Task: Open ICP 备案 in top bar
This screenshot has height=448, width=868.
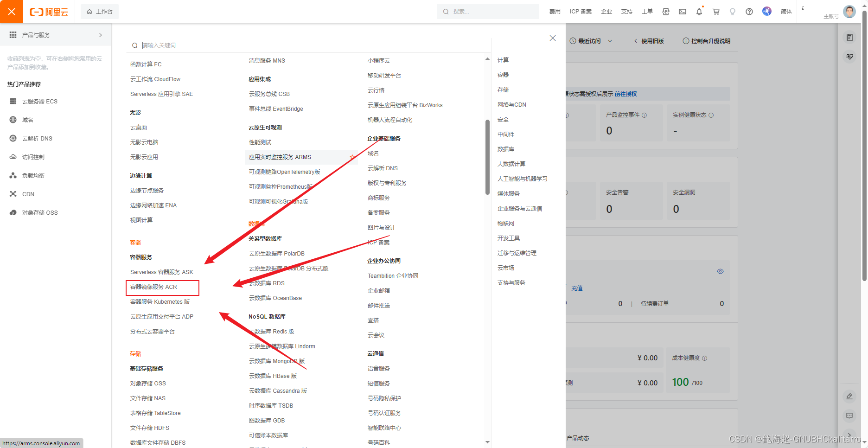Action: pyautogui.click(x=581, y=12)
